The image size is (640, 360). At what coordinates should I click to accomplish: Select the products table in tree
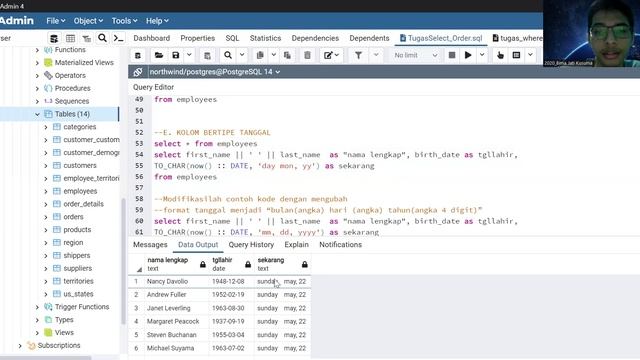[77, 230]
